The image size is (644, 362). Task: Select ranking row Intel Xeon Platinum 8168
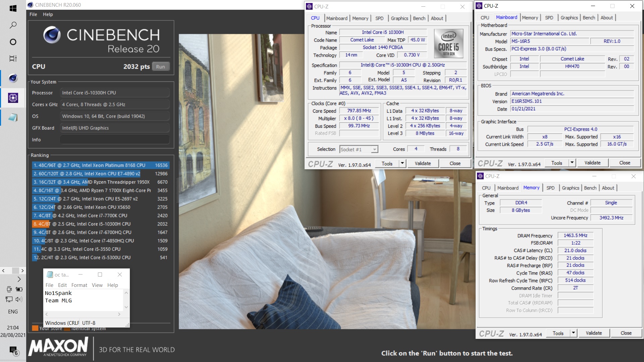pyautogui.click(x=101, y=165)
